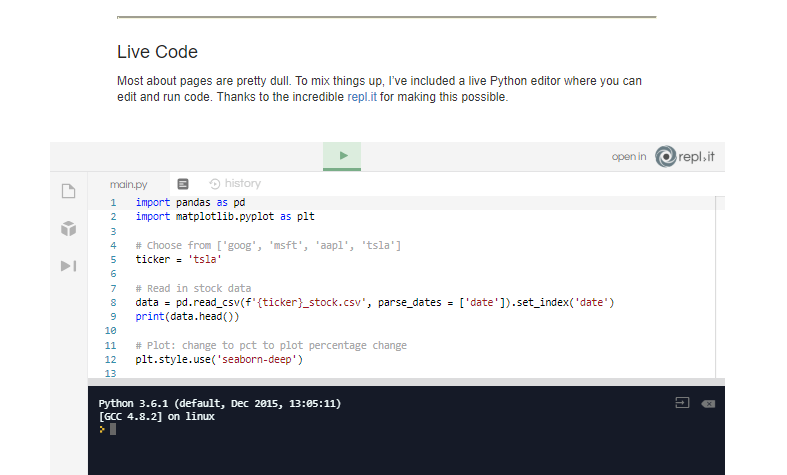
Task: Clear the console output icon
Action: (x=708, y=403)
